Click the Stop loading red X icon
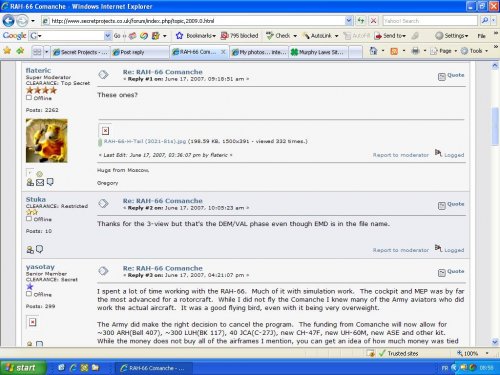The width and height of the screenshot is (500, 375). click(373, 21)
